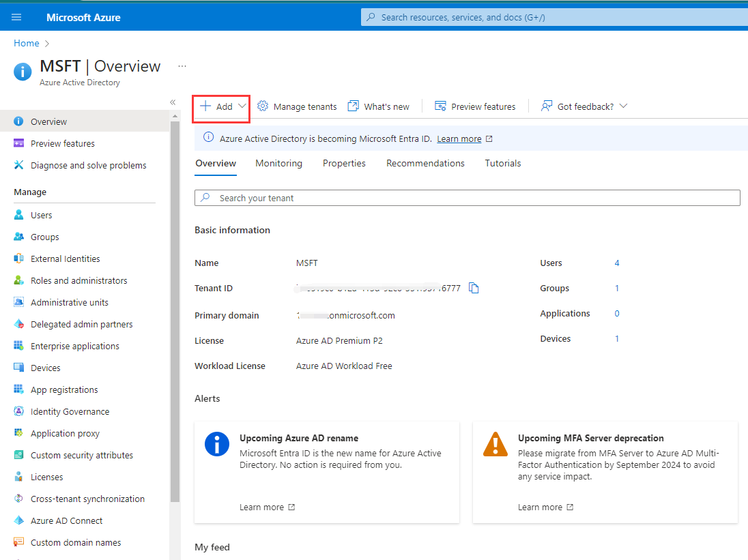The height and width of the screenshot is (560, 748).
Task: Click the Licenses sidebar icon
Action: click(x=18, y=477)
